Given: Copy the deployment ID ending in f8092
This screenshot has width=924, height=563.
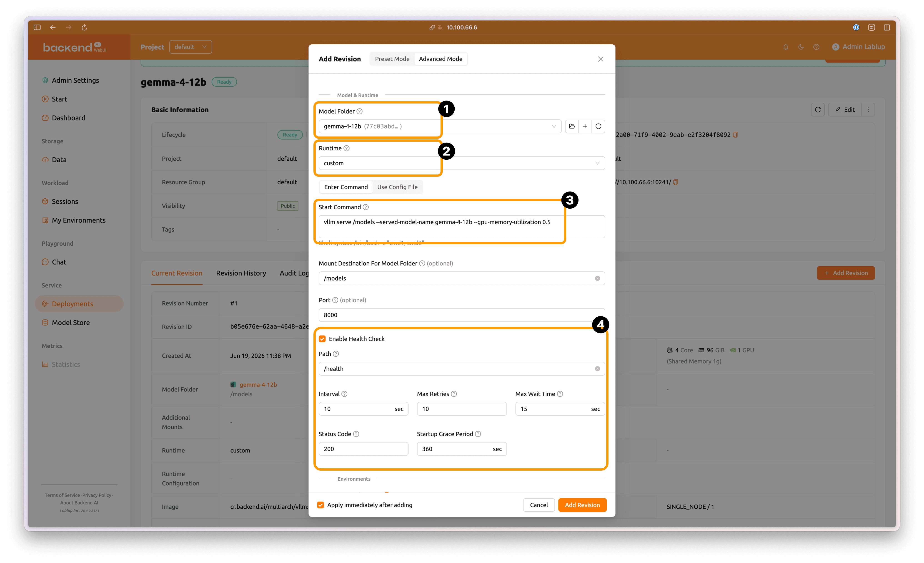Looking at the screenshot, I should tap(735, 135).
